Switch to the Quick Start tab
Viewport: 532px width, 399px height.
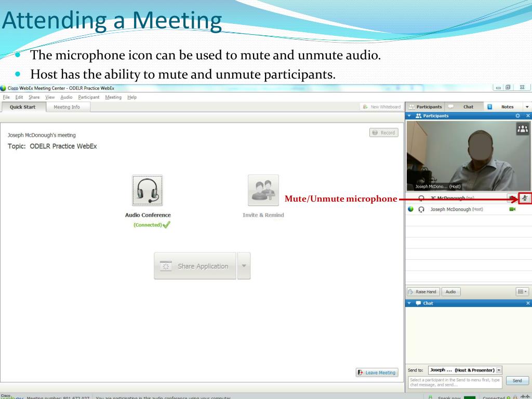point(23,107)
